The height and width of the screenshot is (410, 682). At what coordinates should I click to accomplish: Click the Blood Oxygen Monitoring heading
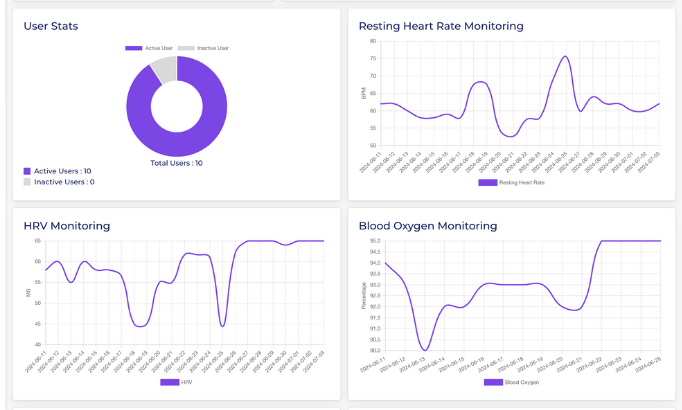point(427,226)
